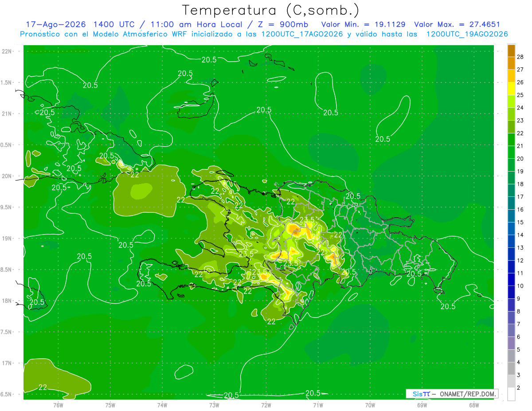Viewport: 532px width, 411px height.
Task: Click the 70W longitude axis label
Action: [370, 405]
